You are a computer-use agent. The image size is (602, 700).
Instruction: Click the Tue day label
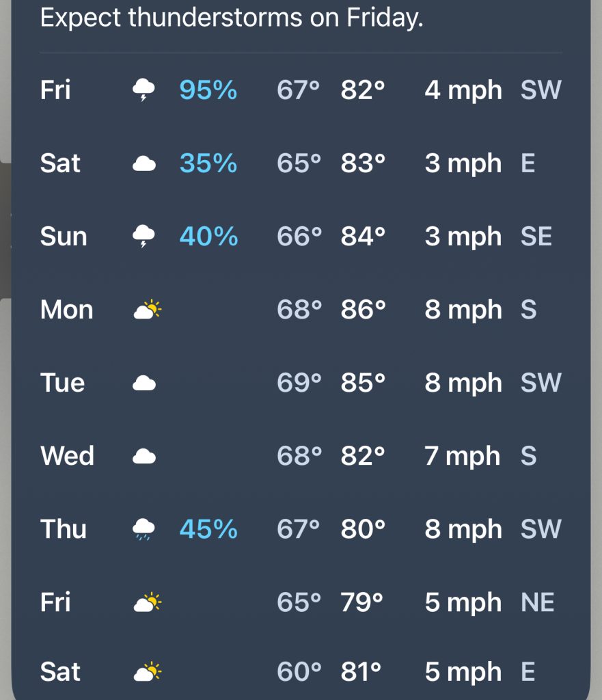click(62, 383)
